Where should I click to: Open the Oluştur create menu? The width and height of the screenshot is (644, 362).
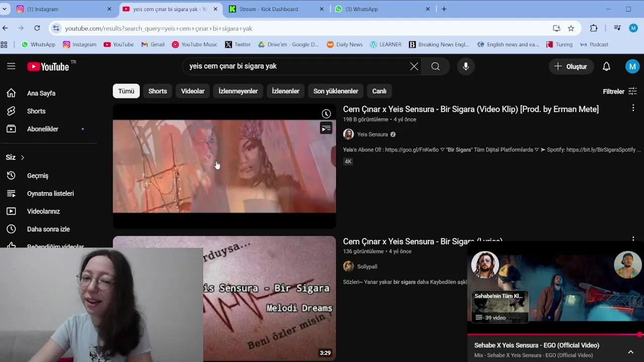pyautogui.click(x=571, y=66)
